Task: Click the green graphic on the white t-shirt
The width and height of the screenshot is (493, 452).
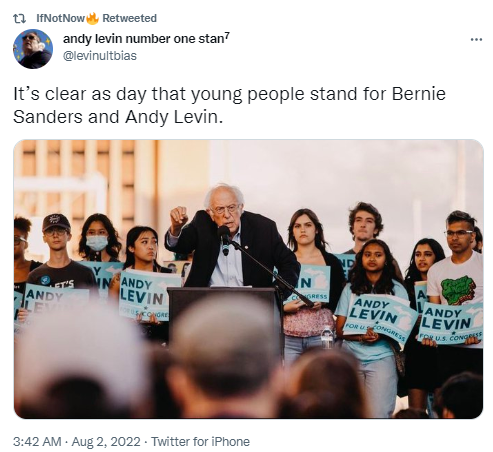Action: coord(457,290)
